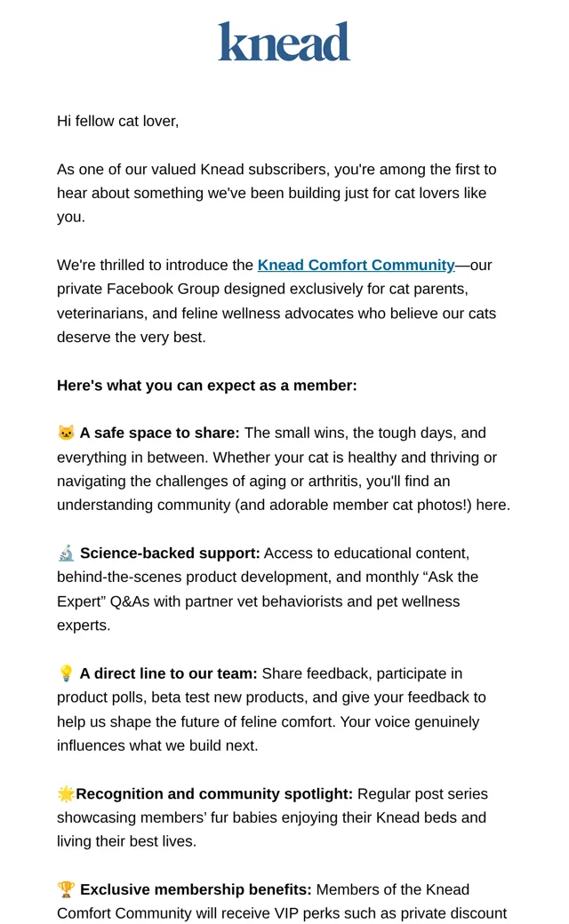Select the "Exclusive membership benefits:" heading
Screen dimensions: 569x924
point(196,889)
